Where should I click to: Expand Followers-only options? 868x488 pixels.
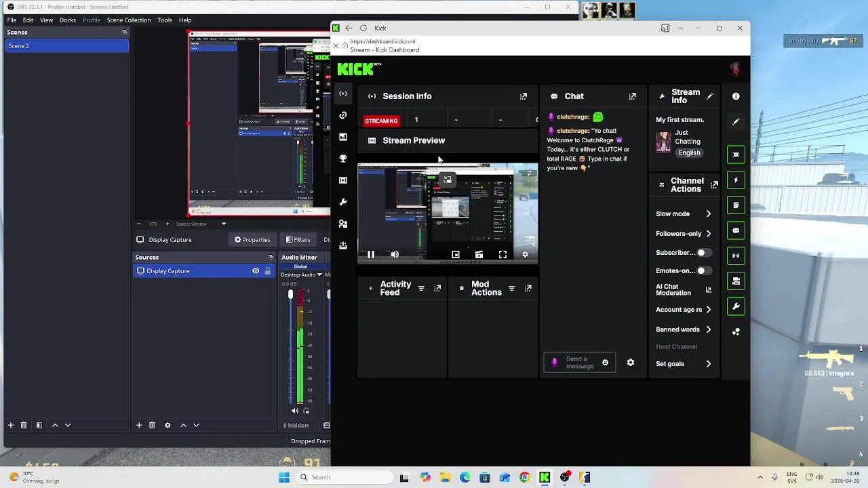pyautogui.click(x=709, y=234)
